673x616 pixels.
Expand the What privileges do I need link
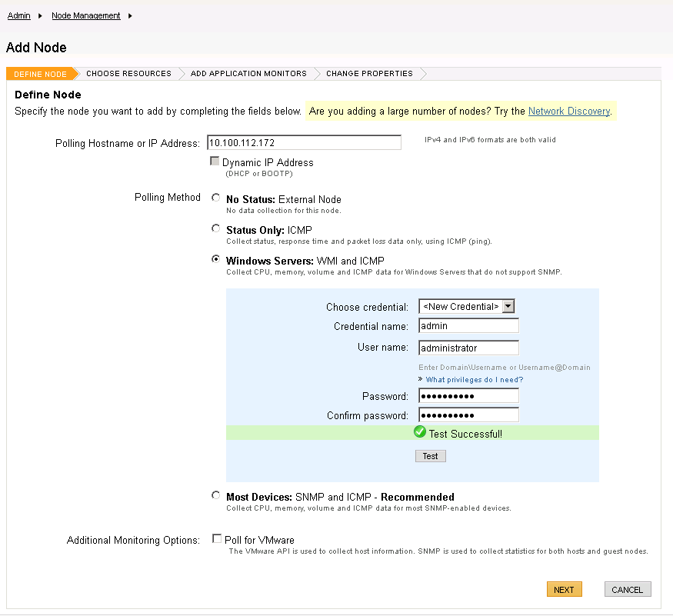tap(474, 379)
